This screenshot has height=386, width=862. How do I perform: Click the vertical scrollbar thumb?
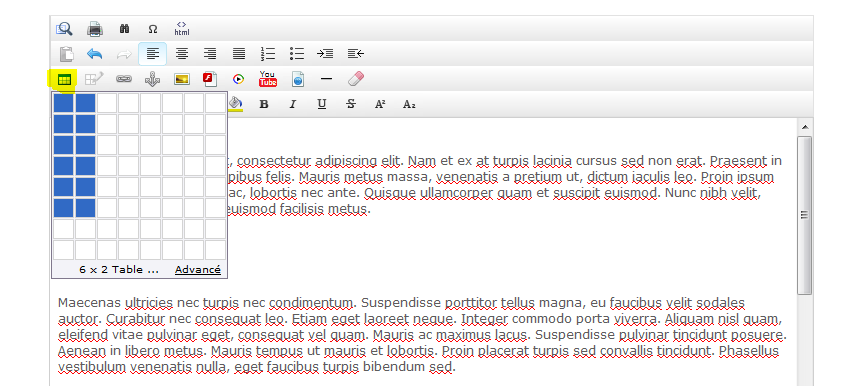tap(804, 215)
